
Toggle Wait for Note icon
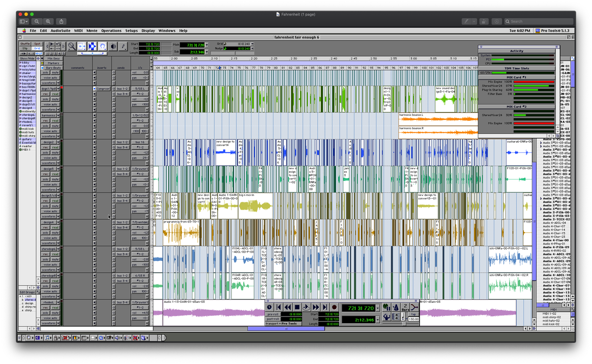click(x=386, y=307)
